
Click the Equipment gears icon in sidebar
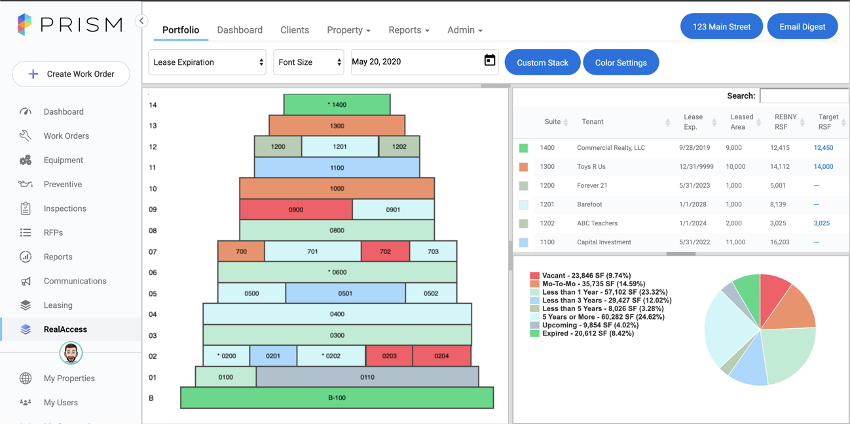pyautogui.click(x=25, y=160)
